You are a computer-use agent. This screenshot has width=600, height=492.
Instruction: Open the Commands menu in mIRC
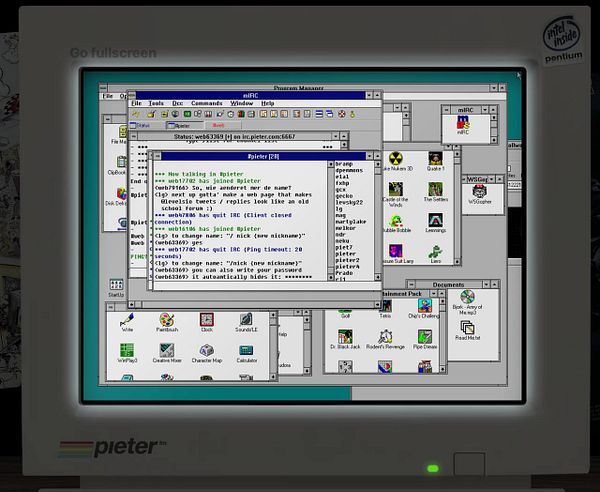click(x=207, y=103)
